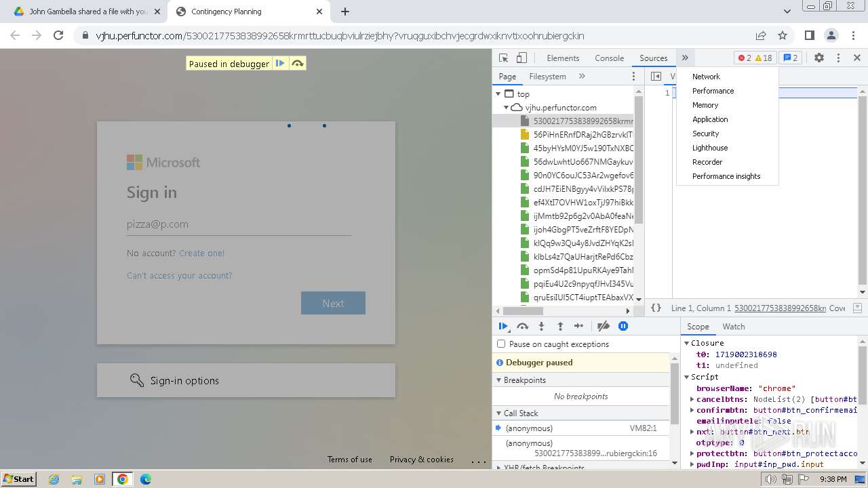This screenshot has width=868, height=488.
Task: Step over next function call
Action: point(522,326)
